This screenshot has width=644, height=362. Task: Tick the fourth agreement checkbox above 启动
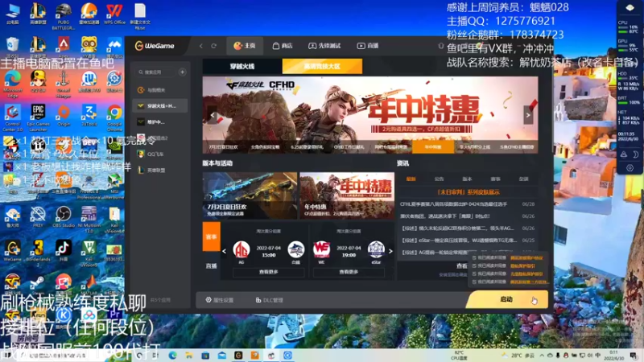click(474, 282)
